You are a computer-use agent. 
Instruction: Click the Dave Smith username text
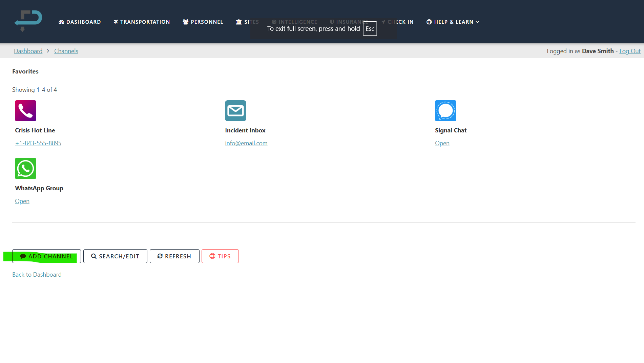point(598,51)
